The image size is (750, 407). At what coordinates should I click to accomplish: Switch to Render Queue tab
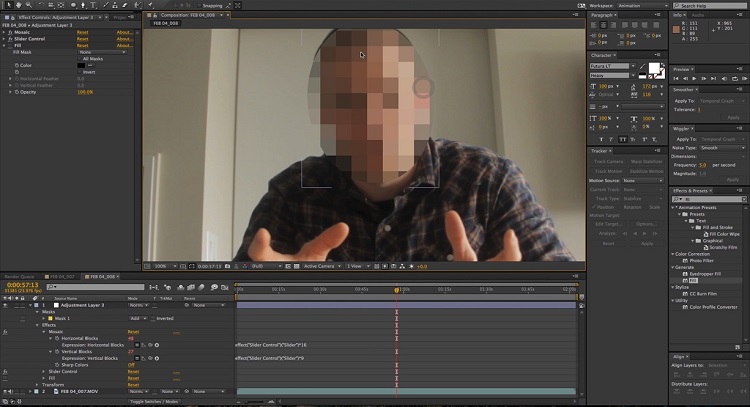(19, 276)
